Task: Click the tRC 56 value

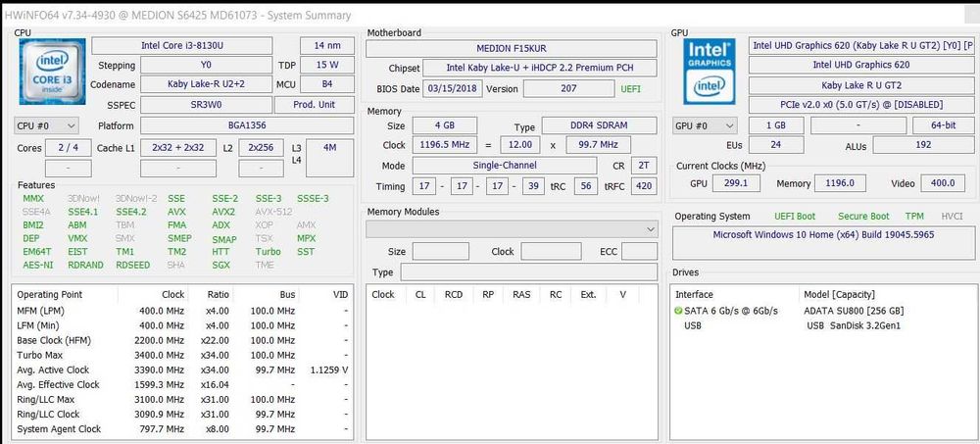Action: [586, 186]
